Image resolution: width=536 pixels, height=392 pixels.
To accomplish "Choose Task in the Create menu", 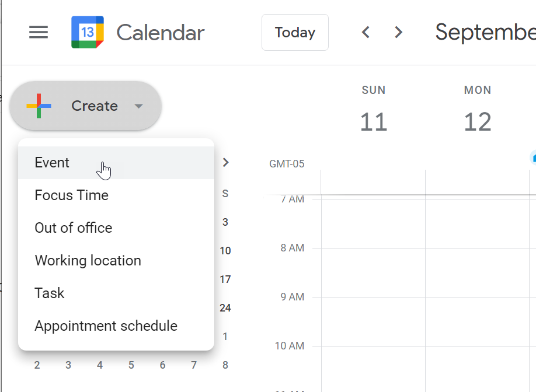I will coord(50,293).
